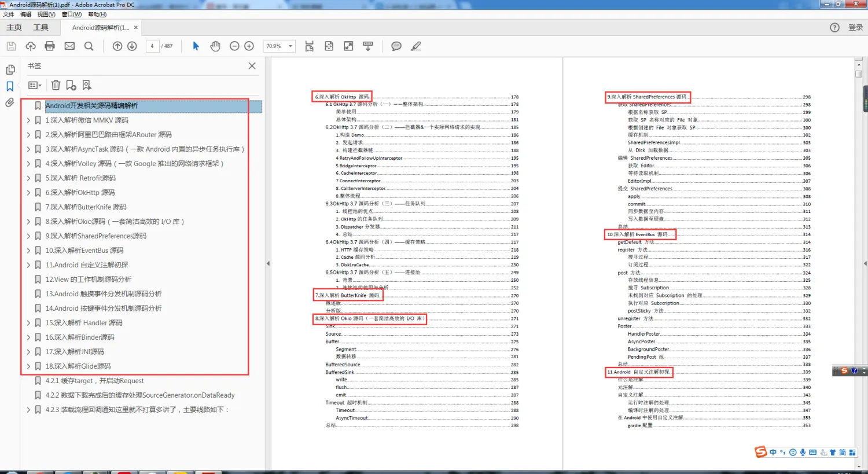This screenshot has height=474, width=868.
Task: Click the fit one full page icon
Action: 329,46
